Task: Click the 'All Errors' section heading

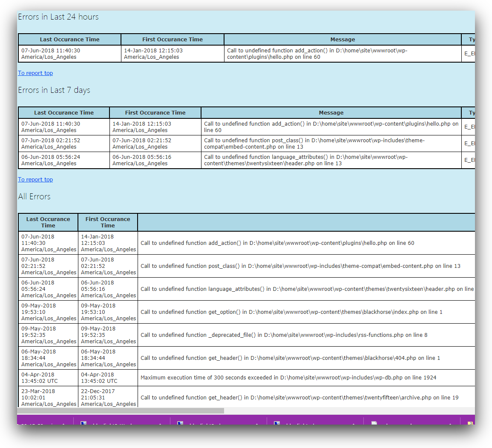Action: pyautogui.click(x=35, y=197)
